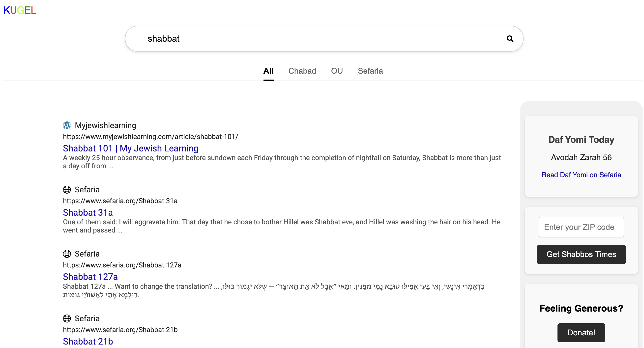Focus the search box containing shabbat
This screenshot has height=348, width=644.
click(x=324, y=39)
